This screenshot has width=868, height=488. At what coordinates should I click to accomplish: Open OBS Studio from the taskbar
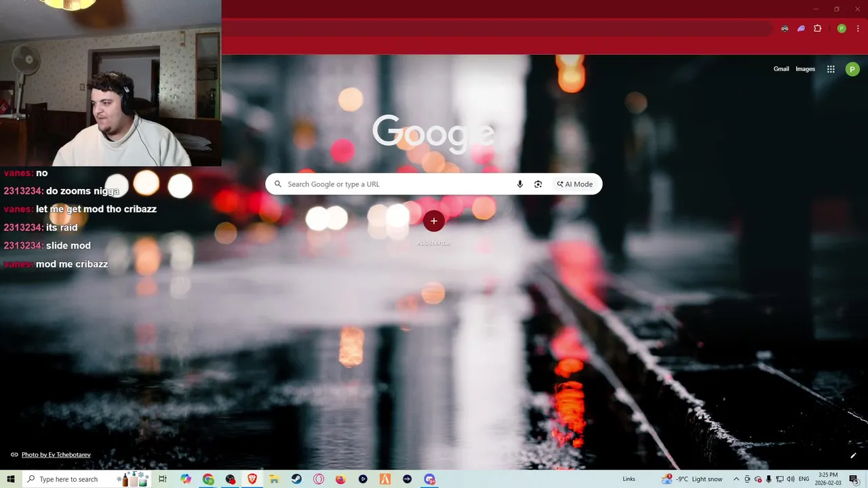coord(231,479)
